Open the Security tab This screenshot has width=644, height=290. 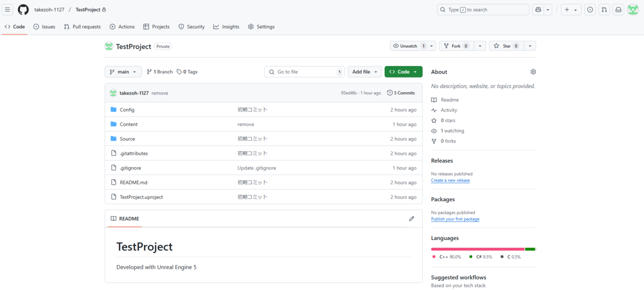pos(192,26)
